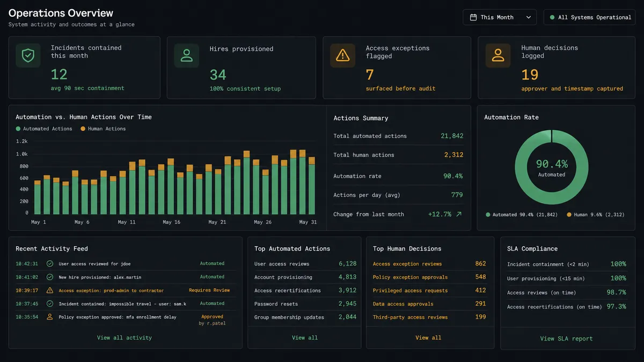Image resolution: width=644 pixels, height=362 pixels.
Task: Click the orange person icon on Human decisions card
Action: click(x=498, y=55)
